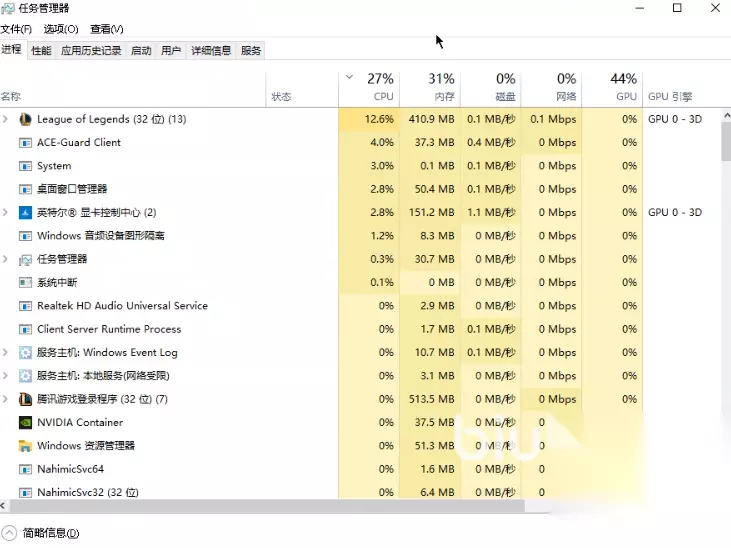Switch to the 用户 tab
The height and width of the screenshot is (548, 731).
click(171, 50)
